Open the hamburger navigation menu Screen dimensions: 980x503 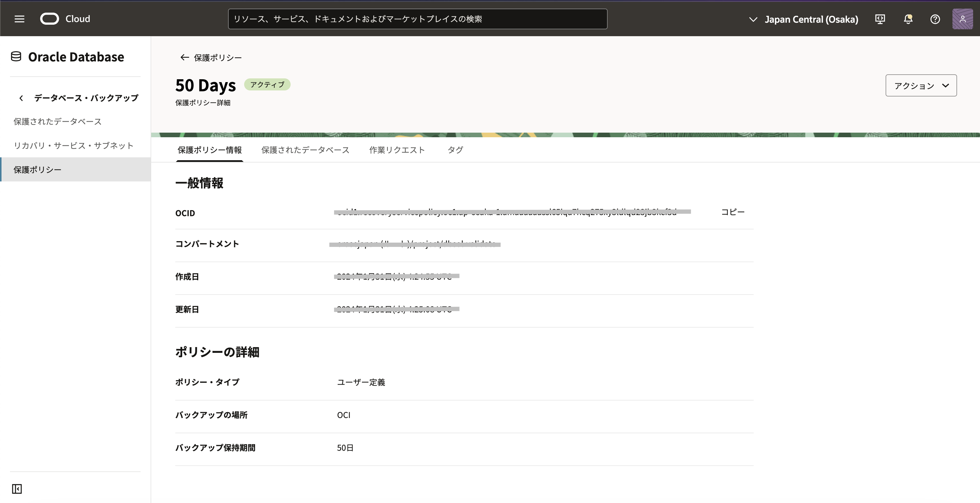[20, 19]
